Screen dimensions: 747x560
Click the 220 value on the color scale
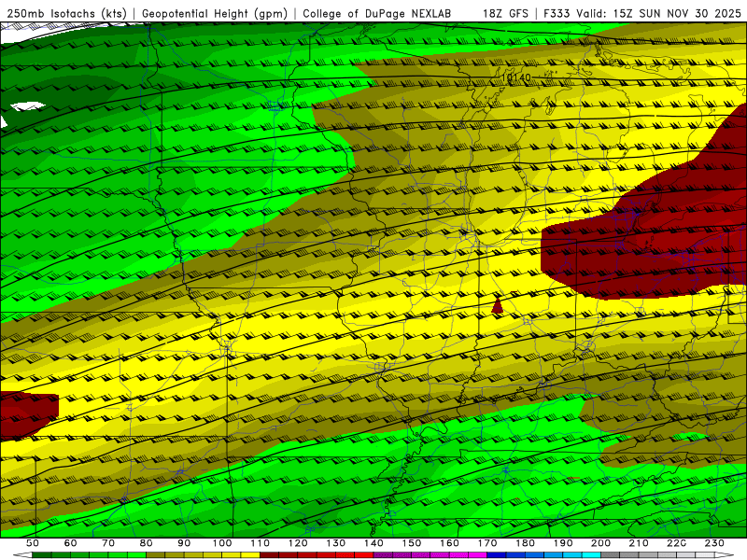point(676,543)
